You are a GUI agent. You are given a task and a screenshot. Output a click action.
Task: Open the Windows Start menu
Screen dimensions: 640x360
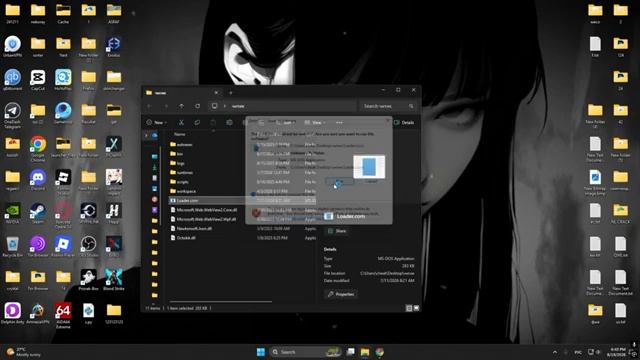point(261,352)
